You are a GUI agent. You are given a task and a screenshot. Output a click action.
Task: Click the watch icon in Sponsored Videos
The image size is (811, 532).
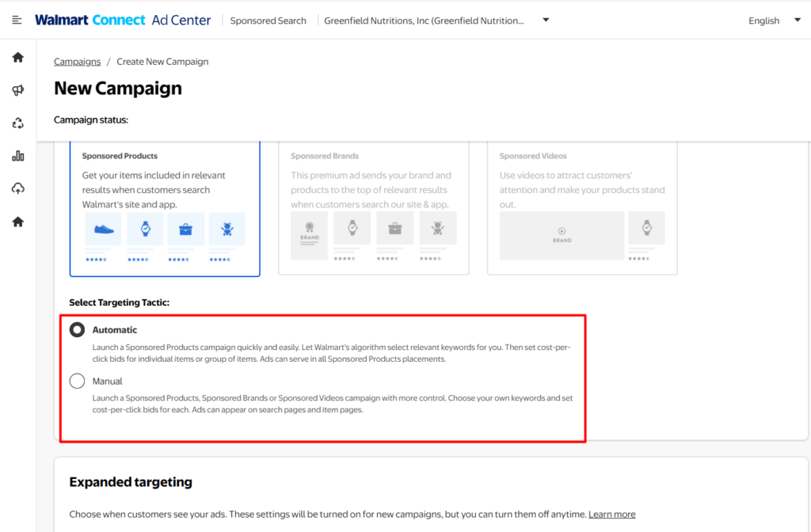(x=646, y=227)
